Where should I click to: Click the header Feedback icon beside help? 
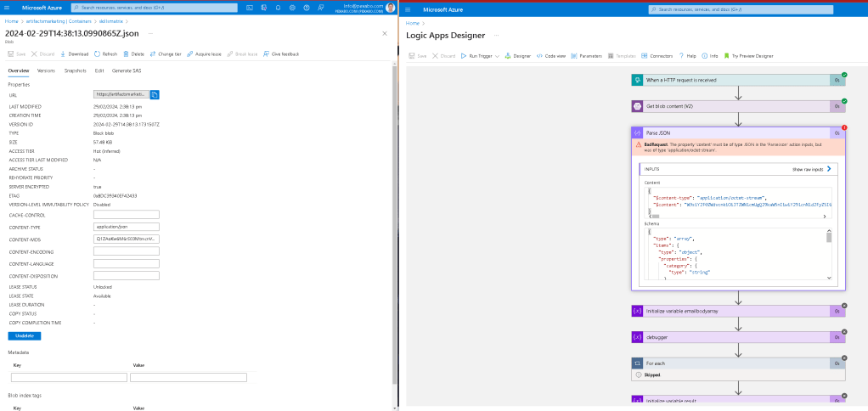click(x=320, y=8)
